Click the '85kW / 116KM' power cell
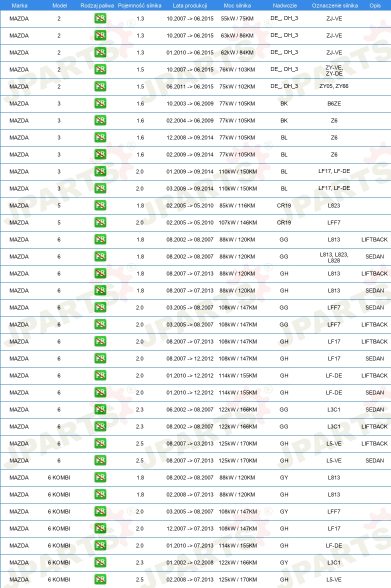 [237, 205]
